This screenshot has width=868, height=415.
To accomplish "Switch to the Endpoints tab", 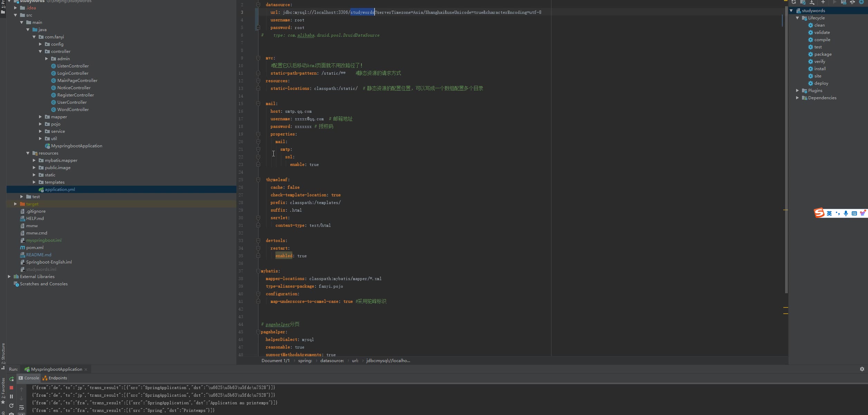I will (55, 378).
